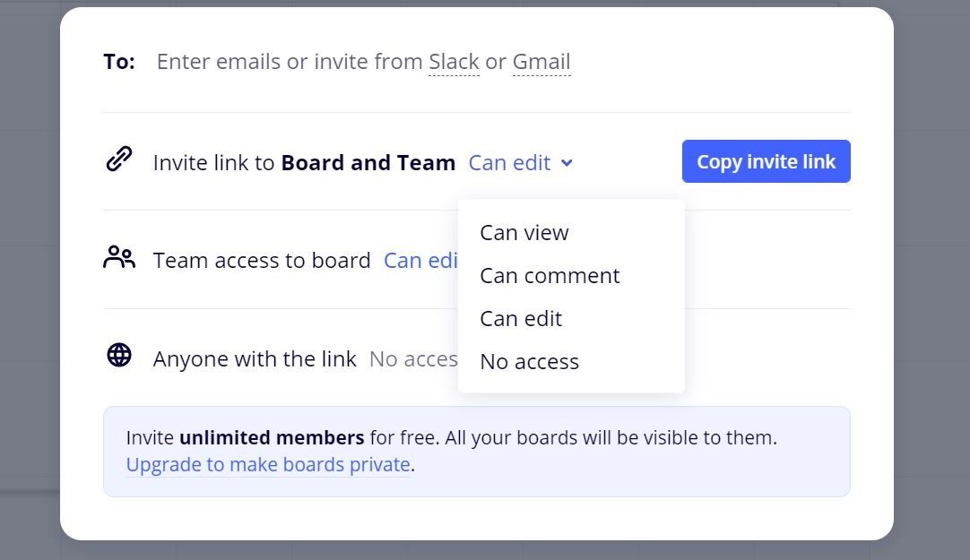This screenshot has height=560, width=970.
Task: Click the Gmail invite link
Action: [541, 61]
